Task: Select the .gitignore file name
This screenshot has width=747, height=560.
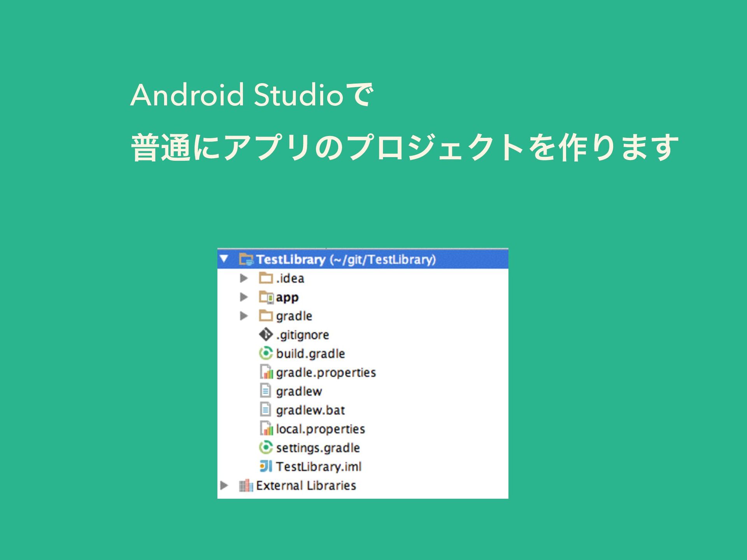Action: [302, 335]
